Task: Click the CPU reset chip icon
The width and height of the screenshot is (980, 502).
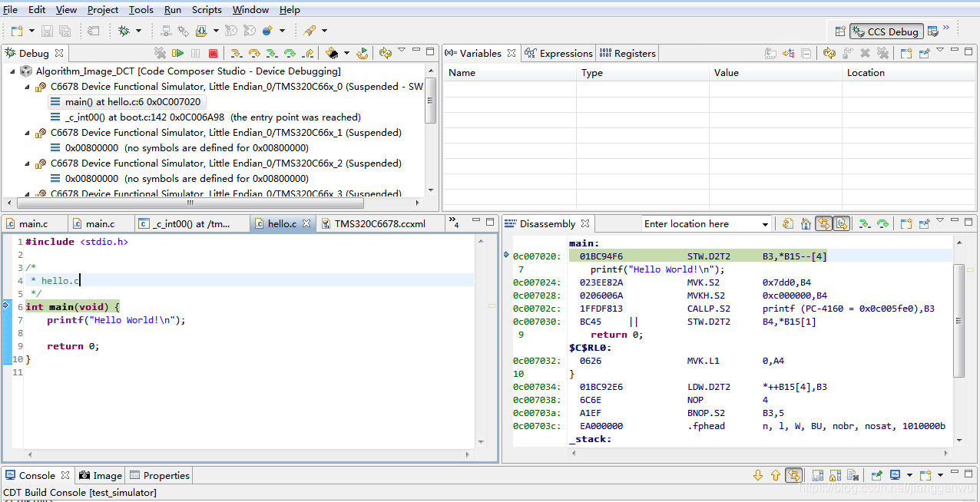Action: coord(333,53)
